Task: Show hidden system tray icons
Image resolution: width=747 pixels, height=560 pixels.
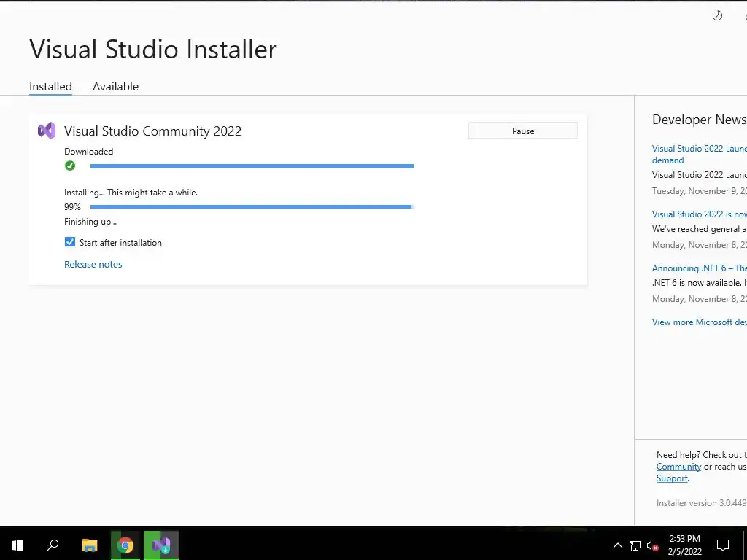Action: click(x=617, y=545)
